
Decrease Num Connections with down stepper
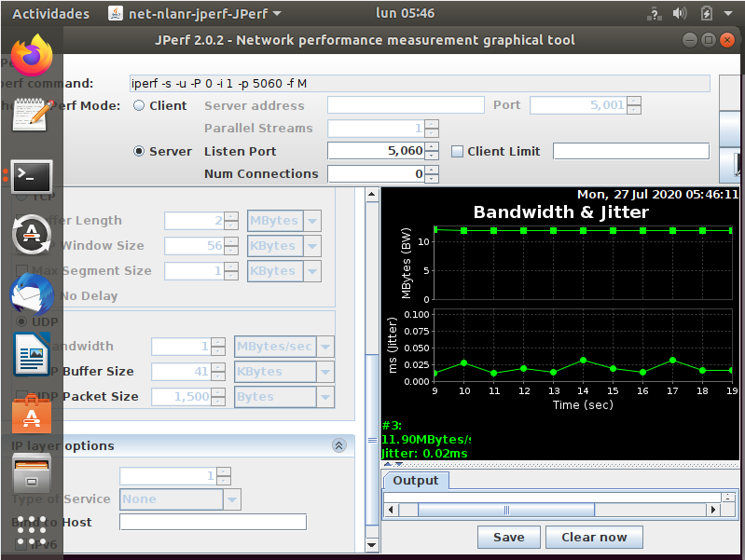point(432,178)
